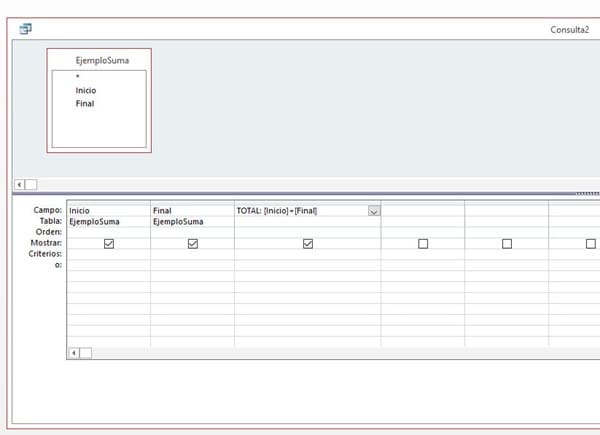
Task: Select the Final field in EjemploSuma table box
Action: pos(85,104)
